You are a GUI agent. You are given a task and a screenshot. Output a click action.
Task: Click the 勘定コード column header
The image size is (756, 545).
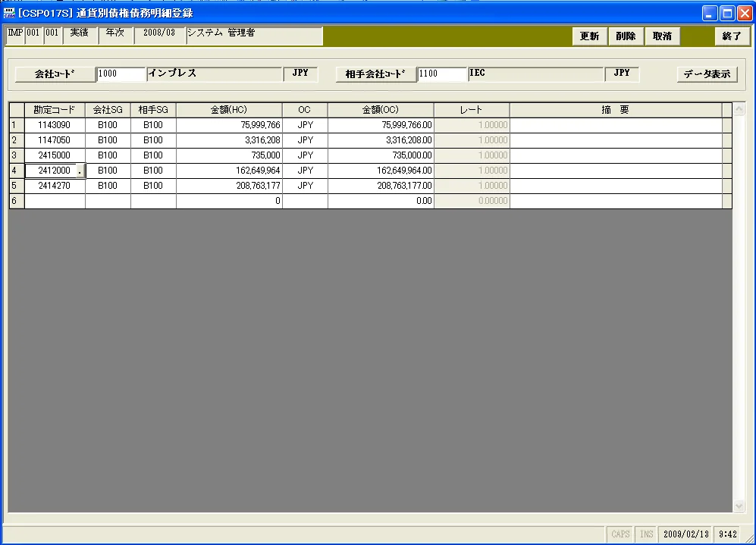point(55,110)
